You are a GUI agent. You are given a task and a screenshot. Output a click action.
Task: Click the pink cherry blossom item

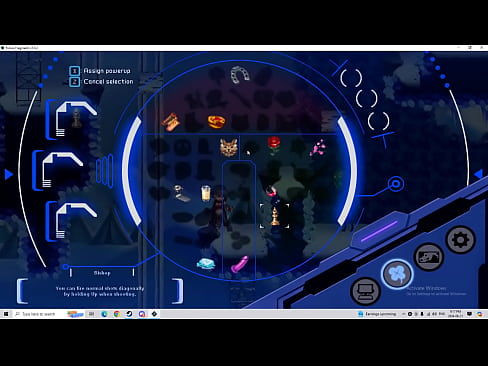(318, 148)
